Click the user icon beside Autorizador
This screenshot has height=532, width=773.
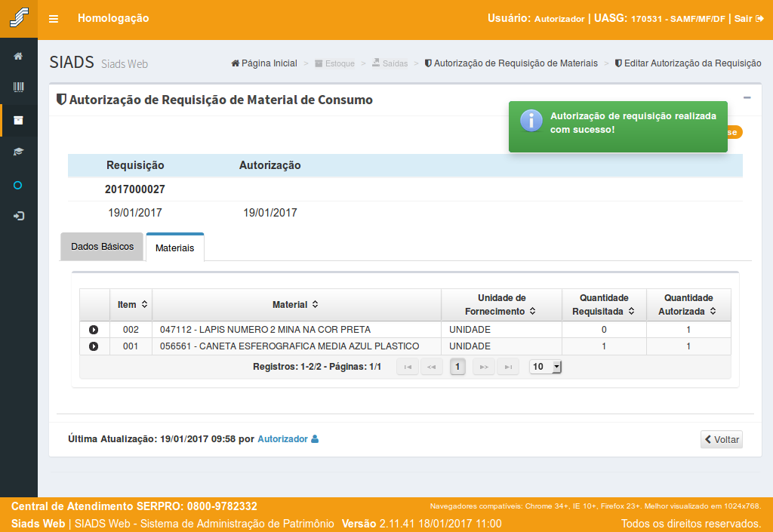(x=315, y=439)
